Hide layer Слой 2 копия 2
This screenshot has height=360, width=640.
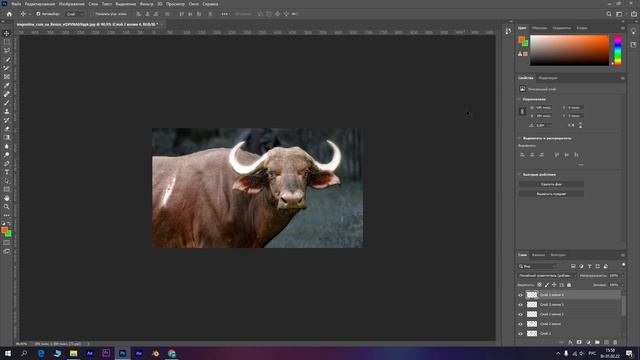520,314
